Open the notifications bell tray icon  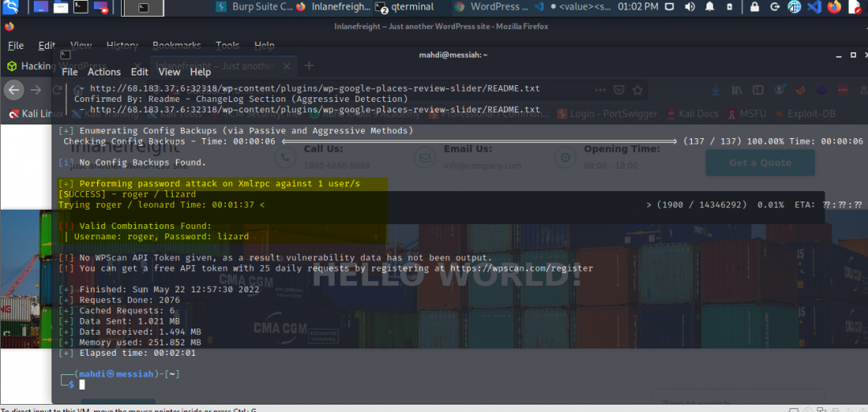[x=710, y=7]
